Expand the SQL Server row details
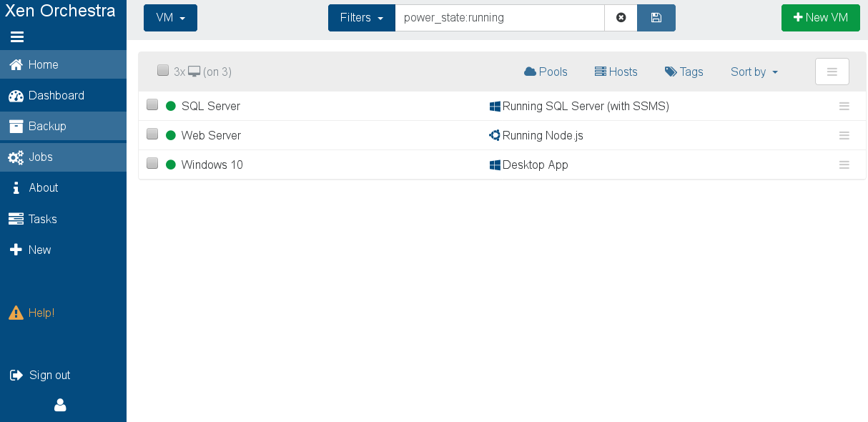The width and height of the screenshot is (868, 422). click(x=844, y=106)
